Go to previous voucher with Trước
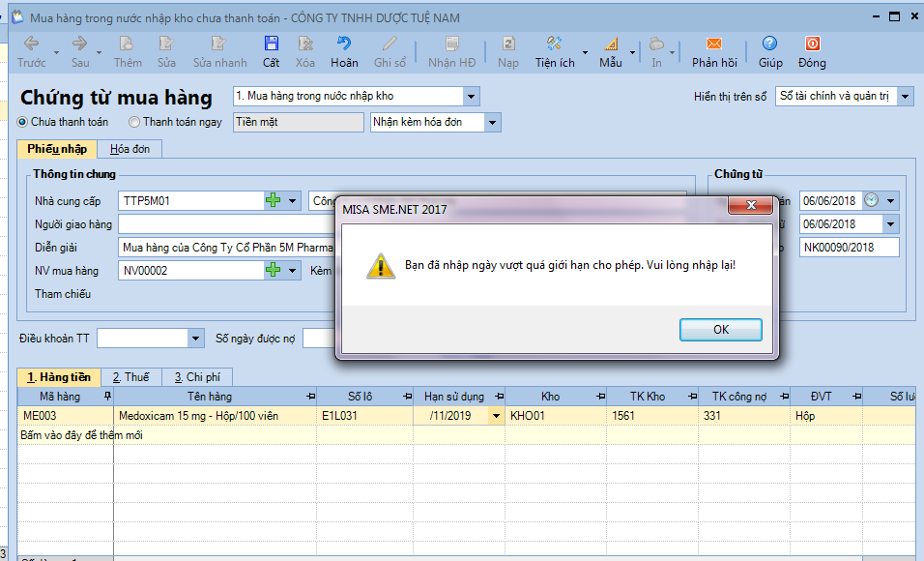 tap(31, 44)
